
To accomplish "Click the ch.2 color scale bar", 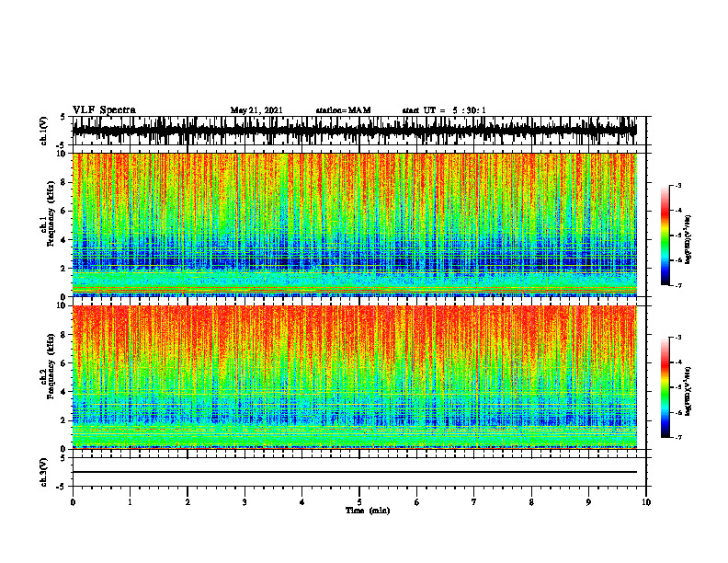I will point(665,387).
